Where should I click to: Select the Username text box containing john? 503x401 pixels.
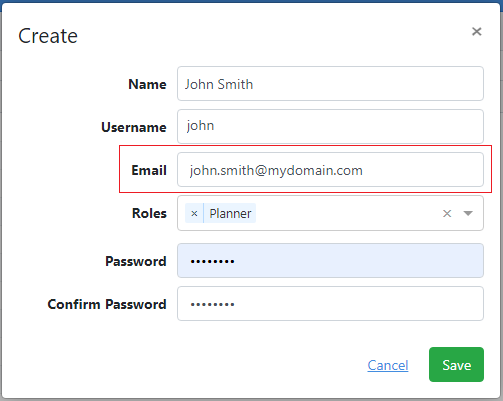click(x=330, y=127)
